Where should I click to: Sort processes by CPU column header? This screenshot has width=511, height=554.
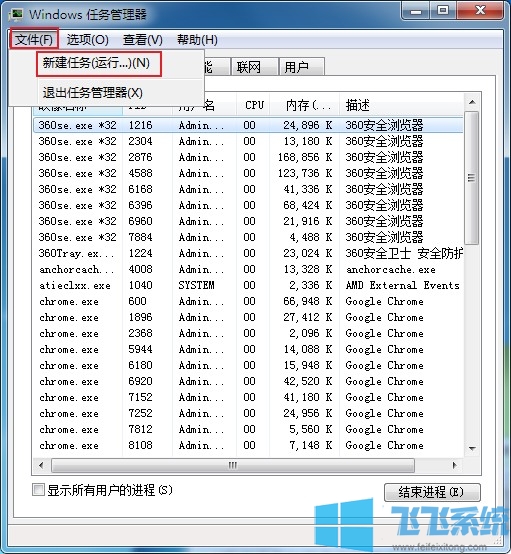[254, 105]
